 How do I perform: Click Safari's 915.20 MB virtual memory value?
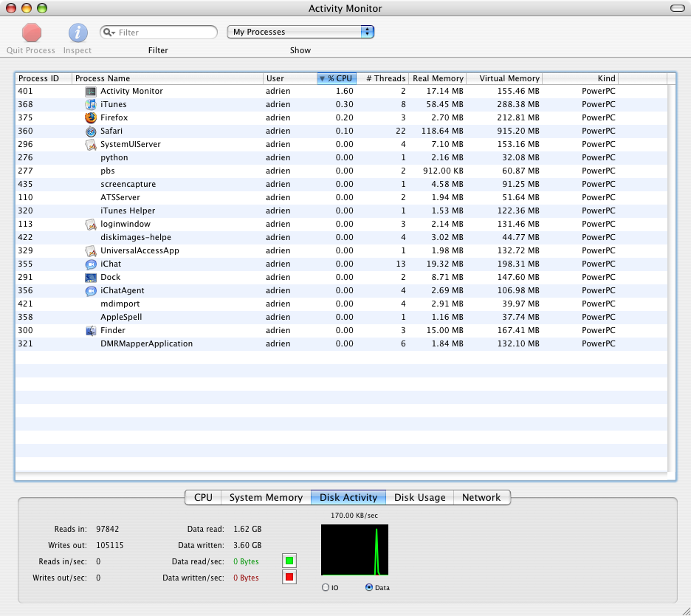[518, 131]
